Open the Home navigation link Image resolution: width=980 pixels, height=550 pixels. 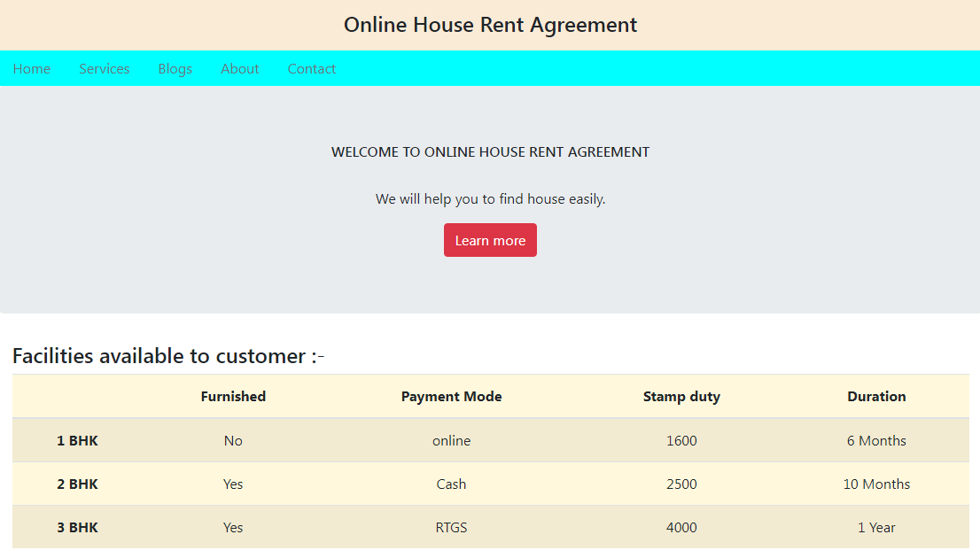(x=32, y=68)
